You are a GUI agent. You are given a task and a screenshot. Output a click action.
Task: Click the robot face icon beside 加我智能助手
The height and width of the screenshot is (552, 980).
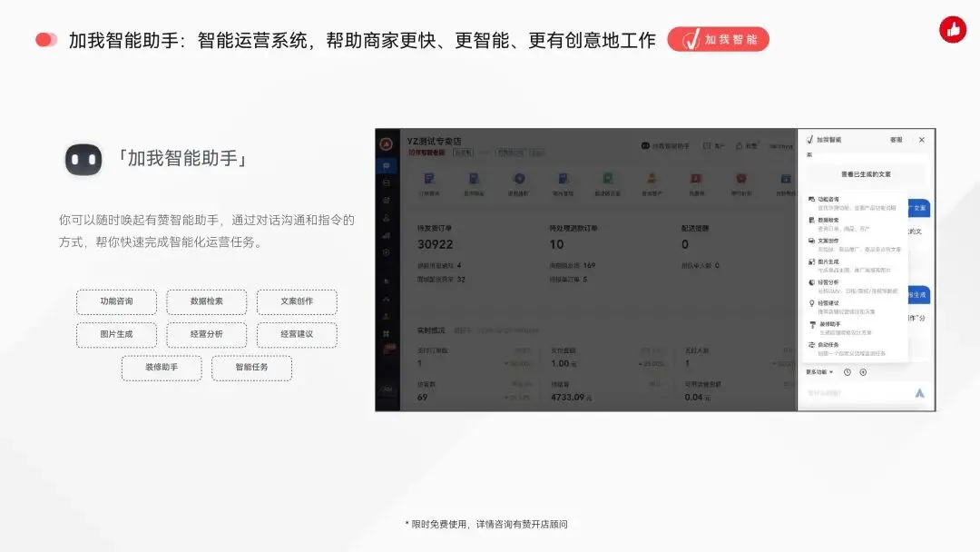pyautogui.click(x=83, y=160)
